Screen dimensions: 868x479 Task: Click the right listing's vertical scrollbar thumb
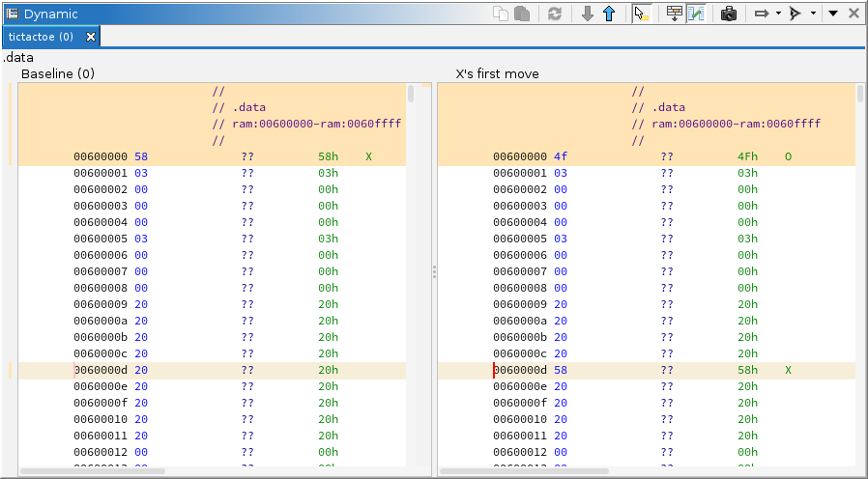coord(860,94)
